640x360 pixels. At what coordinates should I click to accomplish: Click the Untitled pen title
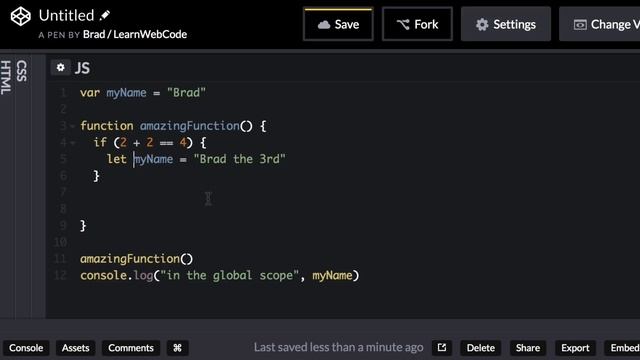[x=67, y=16]
